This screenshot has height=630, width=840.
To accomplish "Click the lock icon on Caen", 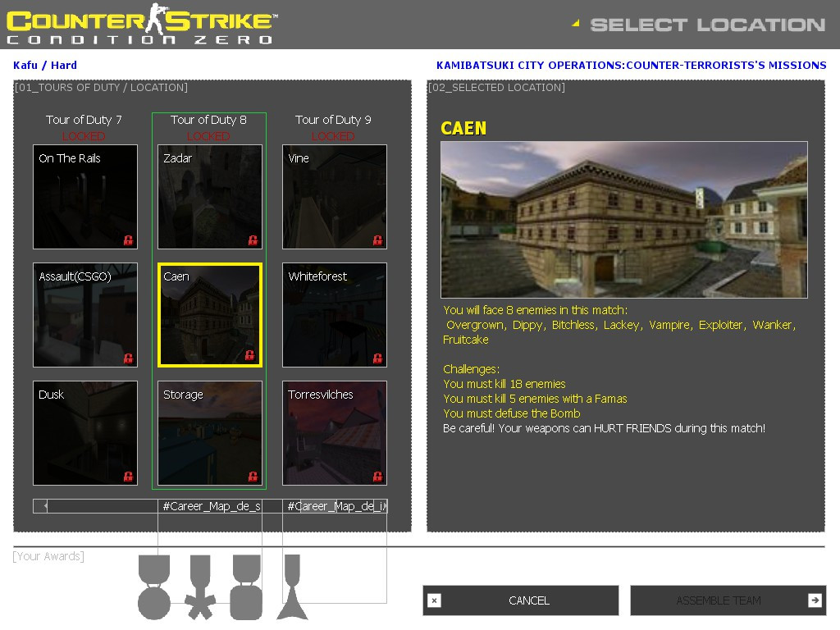I will pos(249,355).
